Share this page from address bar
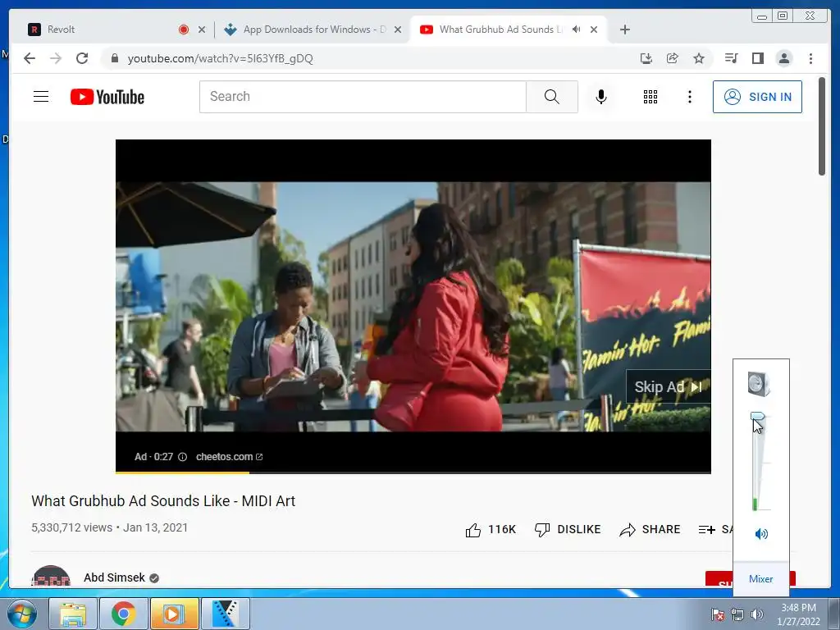Screen dimensions: 840x630 pyautogui.click(x=673, y=58)
